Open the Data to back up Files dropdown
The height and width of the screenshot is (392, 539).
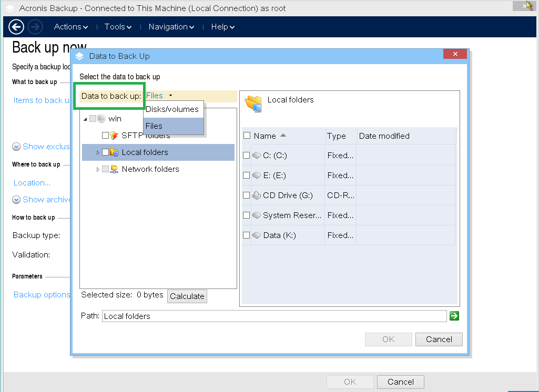click(x=159, y=96)
